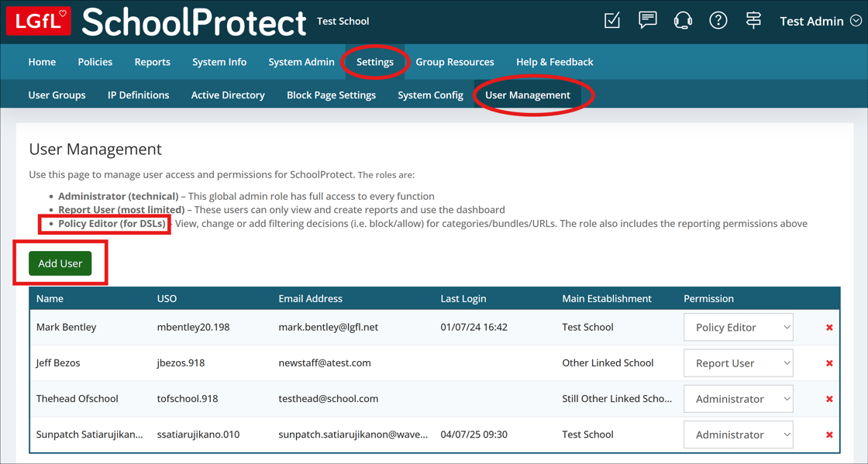Go to the Home menu

[x=42, y=62]
